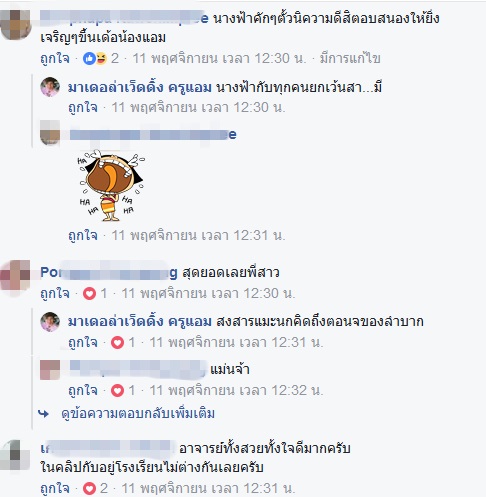486x497 pixels.
Task: Open มาเดอล่าเว็ดดิ้ง ครูแอม profile from first reply
Action: click(x=140, y=88)
